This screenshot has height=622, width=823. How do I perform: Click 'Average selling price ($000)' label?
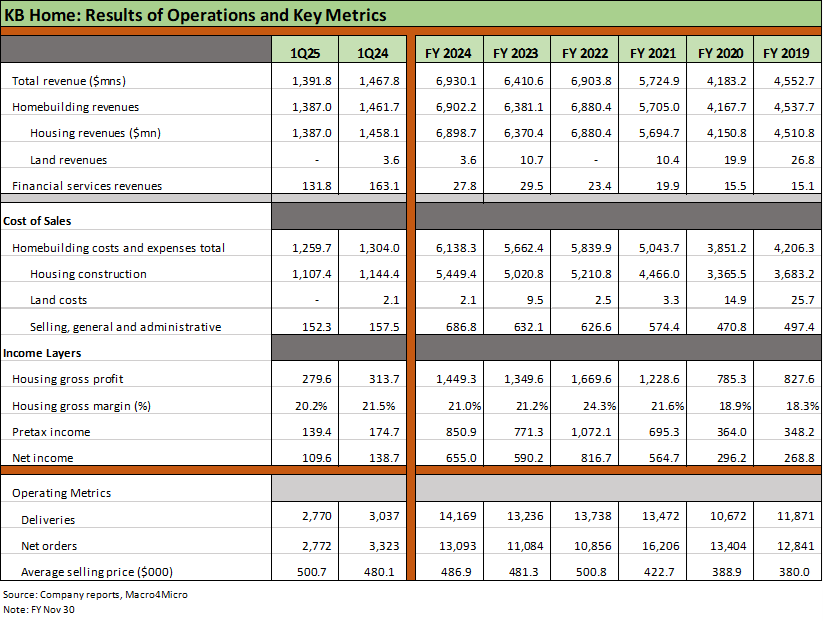click(x=97, y=572)
